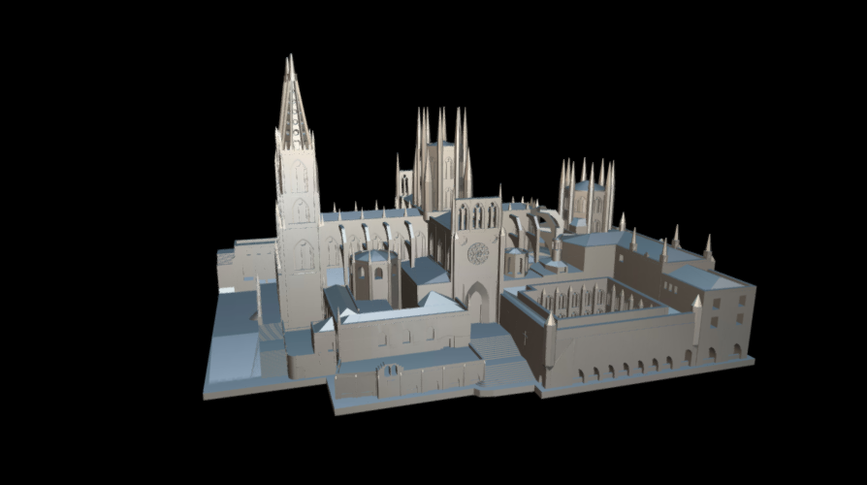
Task: Select the circular rose window on the facade
Action: coord(478,253)
